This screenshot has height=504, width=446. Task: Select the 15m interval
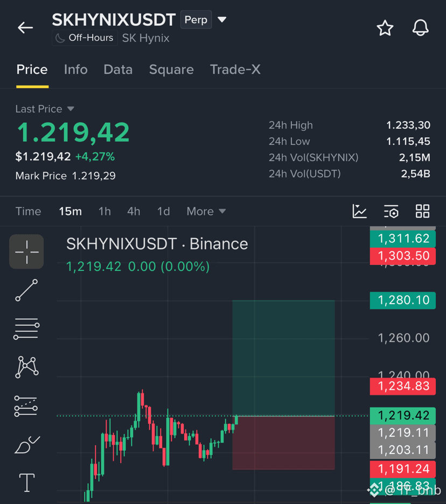click(x=70, y=212)
